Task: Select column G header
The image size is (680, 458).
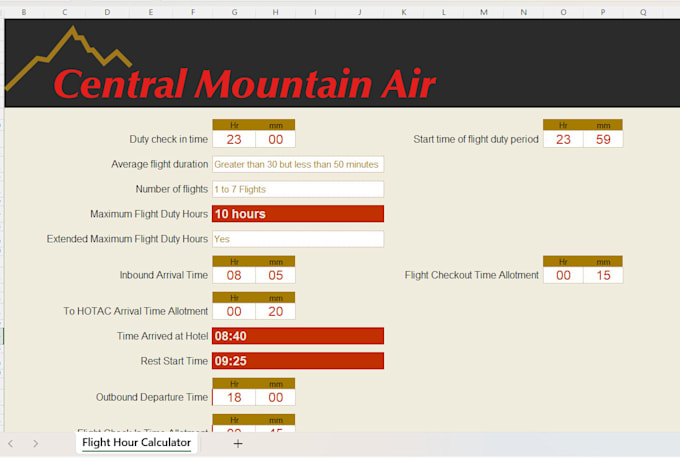Action: click(x=234, y=12)
